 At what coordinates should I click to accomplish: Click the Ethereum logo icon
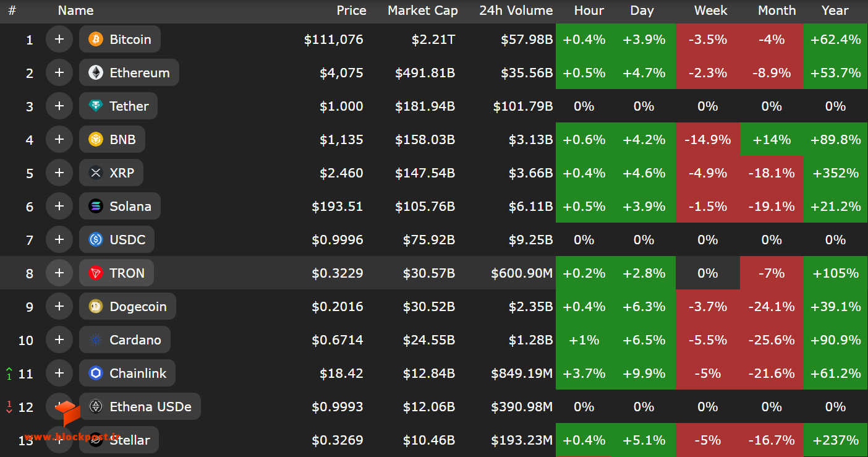pos(95,73)
